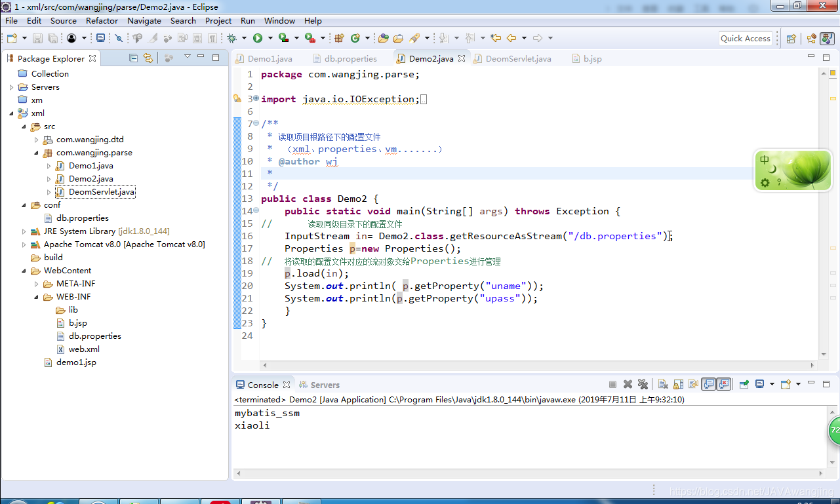Launch the Coverage run icon
The height and width of the screenshot is (504, 840).
[283, 38]
